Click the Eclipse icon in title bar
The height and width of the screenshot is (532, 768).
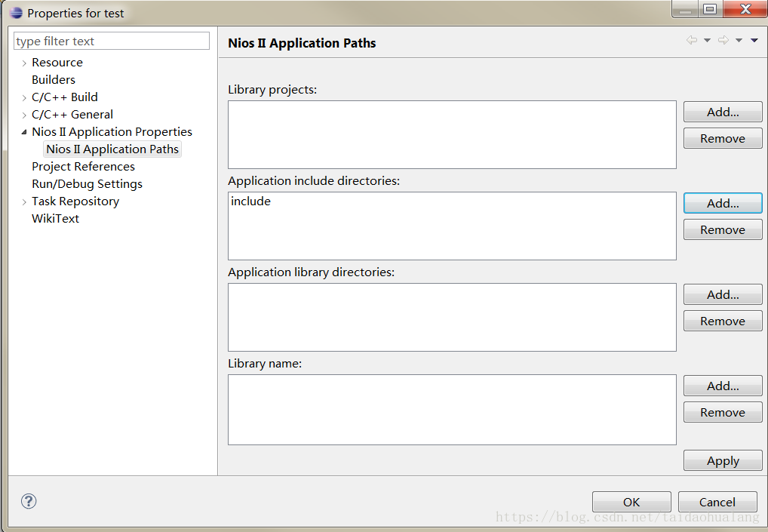[16, 13]
